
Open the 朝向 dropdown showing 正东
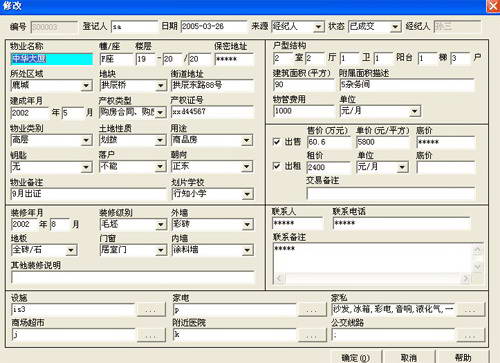[x=247, y=167]
